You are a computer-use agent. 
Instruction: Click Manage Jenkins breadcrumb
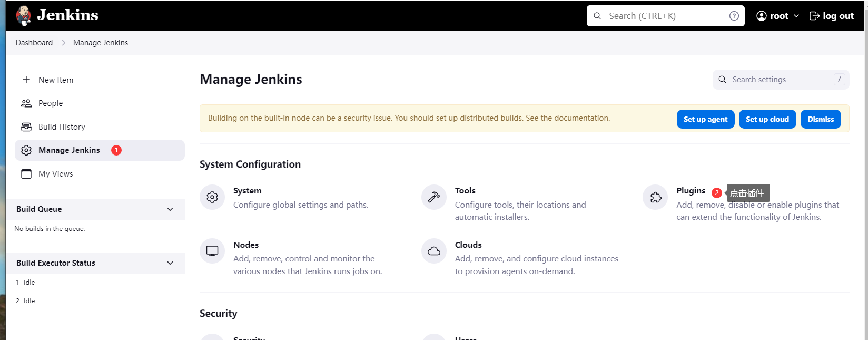pyautogui.click(x=101, y=43)
